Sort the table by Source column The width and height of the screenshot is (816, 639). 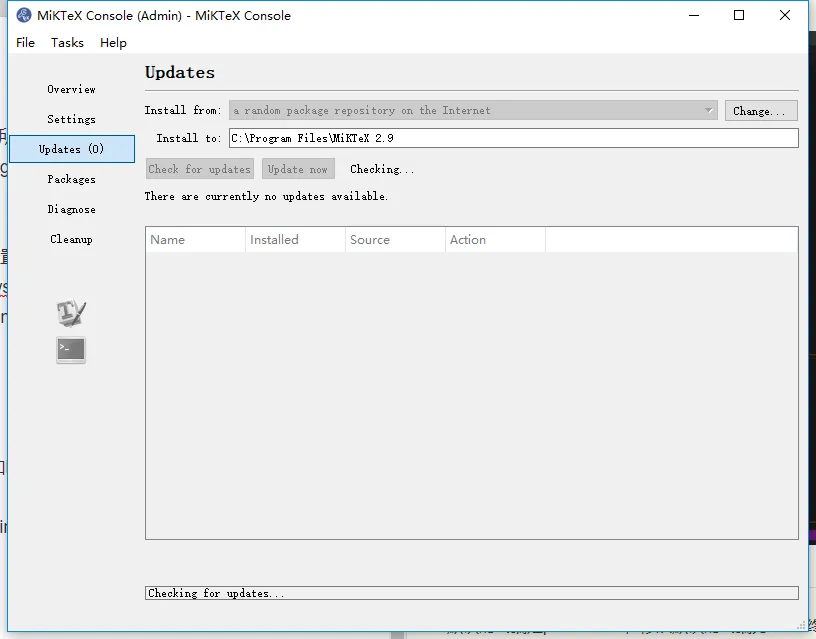click(395, 239)
